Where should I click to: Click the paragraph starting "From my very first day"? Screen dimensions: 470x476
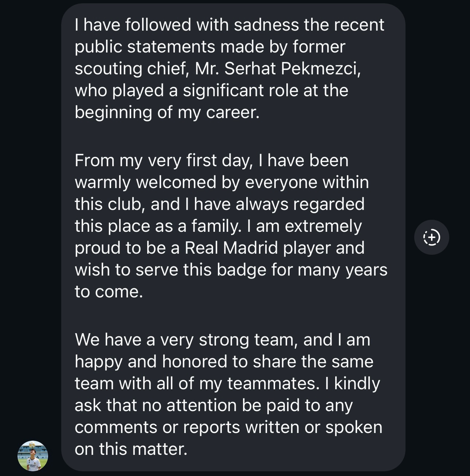230,226
